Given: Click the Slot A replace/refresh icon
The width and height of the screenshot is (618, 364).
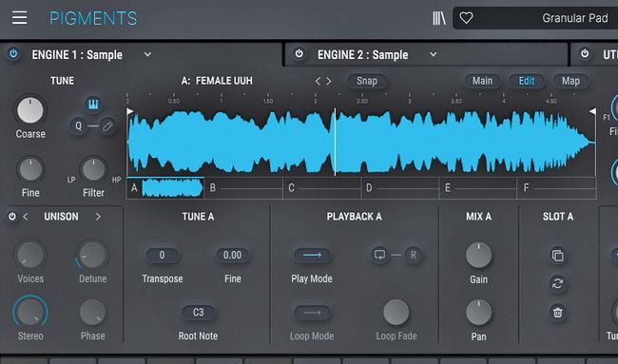Looking at the screenshot, I should click(557, 283).
